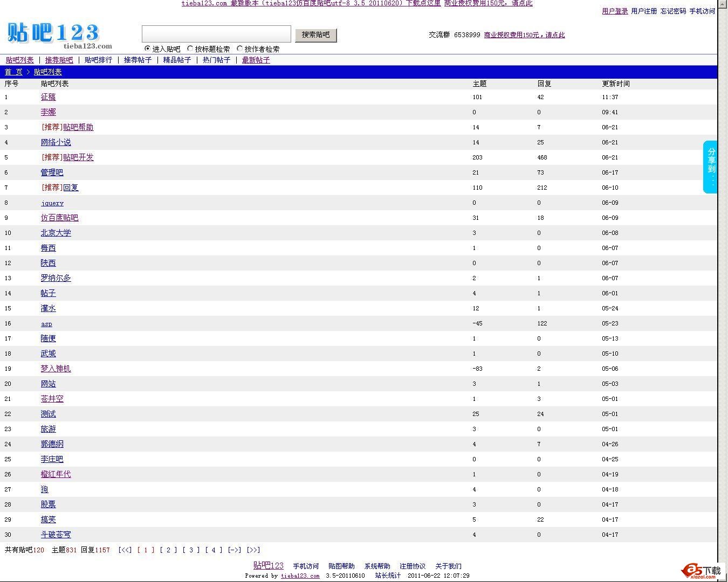Switch to the 热门帖子 navigation tab
The width and height of the screenshot is (728, 582).
(x=216, y=60)
